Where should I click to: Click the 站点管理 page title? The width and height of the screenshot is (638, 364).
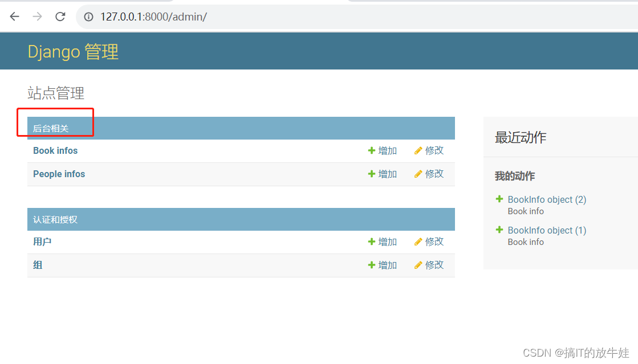coord(56,93)
